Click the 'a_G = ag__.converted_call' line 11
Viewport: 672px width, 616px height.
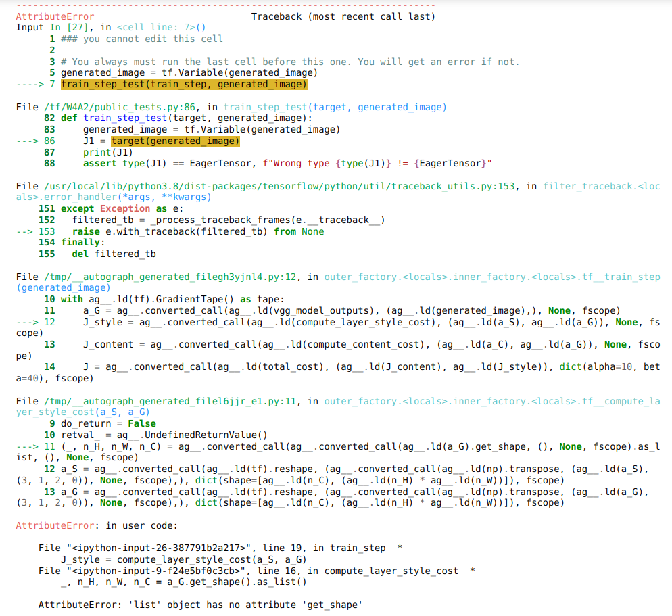[352, 311]
